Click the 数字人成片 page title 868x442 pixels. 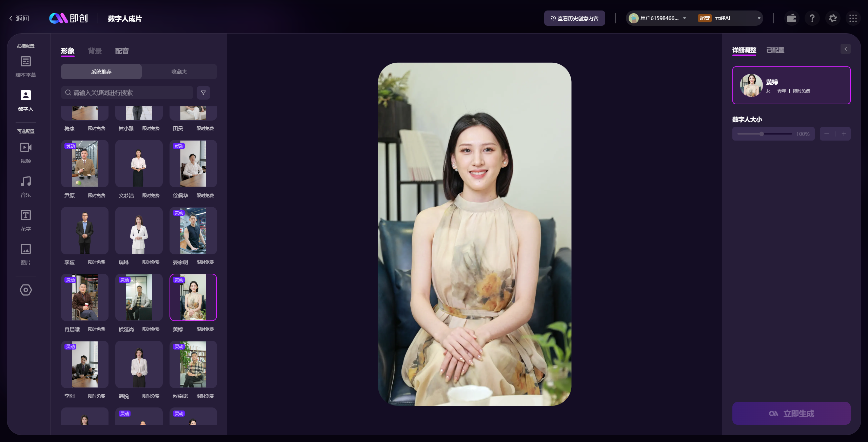coord(125,19)
